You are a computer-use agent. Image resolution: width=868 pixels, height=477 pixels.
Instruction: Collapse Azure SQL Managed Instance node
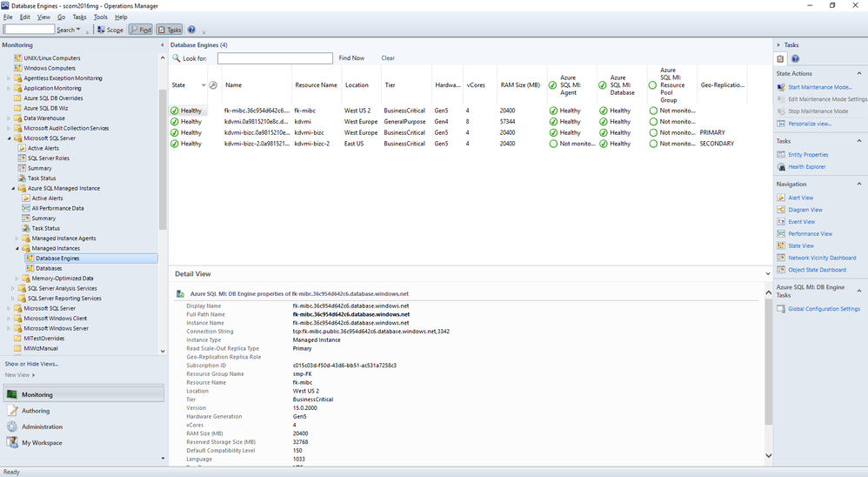click(x=13, y=188)
